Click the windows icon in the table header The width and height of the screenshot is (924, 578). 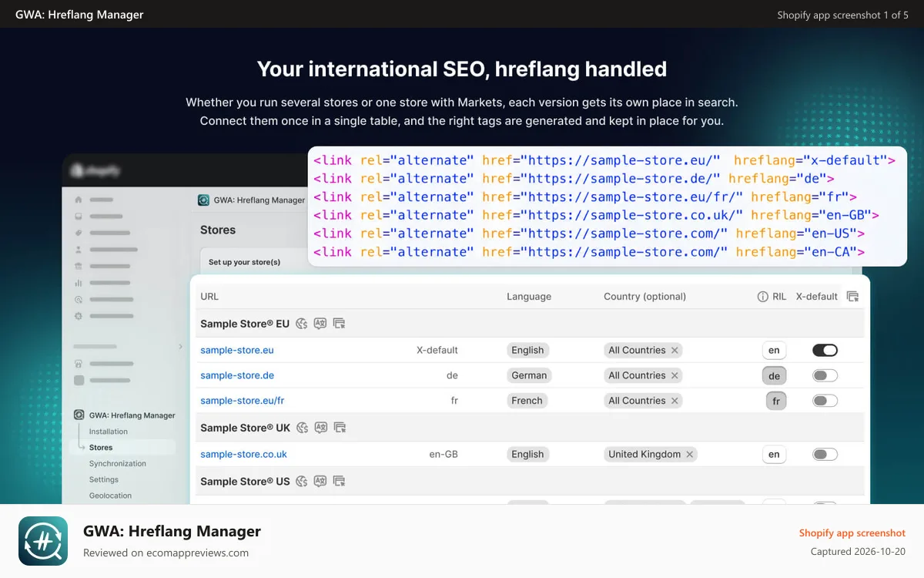[852, 297]
